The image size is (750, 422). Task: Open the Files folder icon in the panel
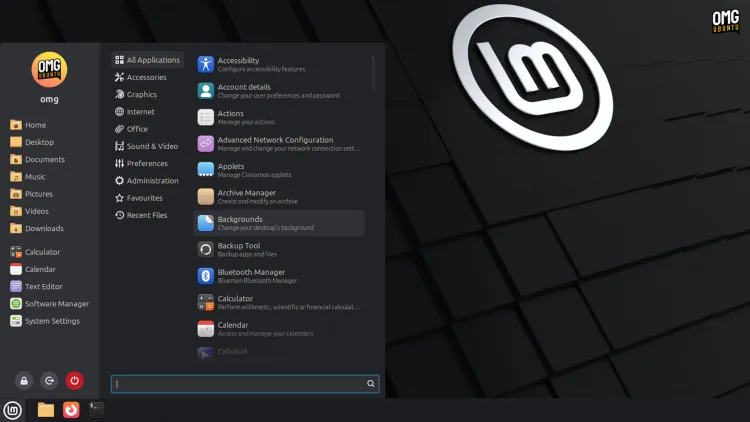pyautogui.click(x=46, y=410)
